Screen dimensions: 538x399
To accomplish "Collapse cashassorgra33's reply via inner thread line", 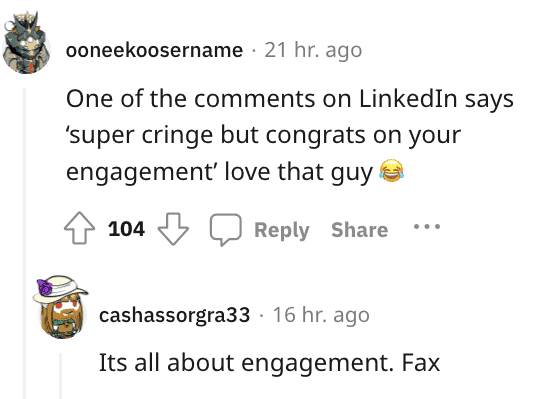I will [x=60, y=376].
